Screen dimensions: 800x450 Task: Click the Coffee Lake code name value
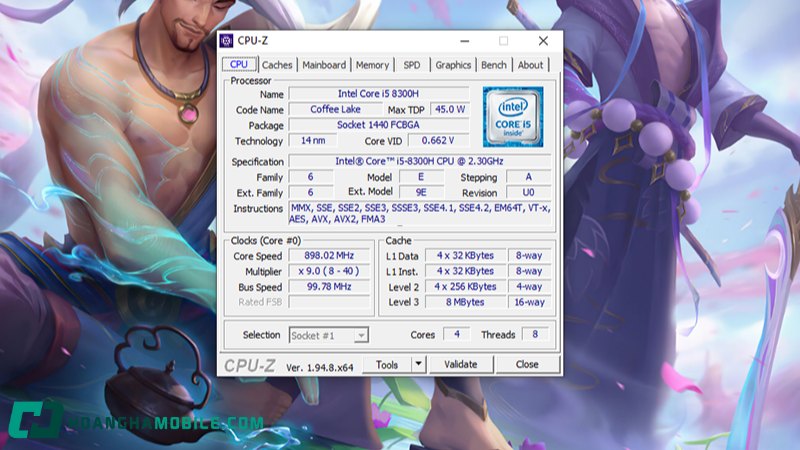click(x=335, y=109)
